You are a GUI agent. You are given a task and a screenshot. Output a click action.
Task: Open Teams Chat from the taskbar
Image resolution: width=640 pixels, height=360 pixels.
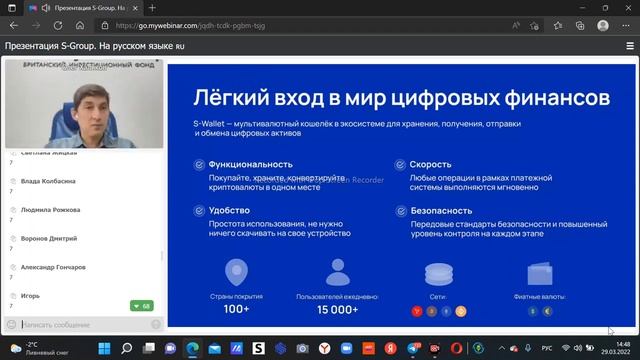pyautogui.click(x=171, y=349)
